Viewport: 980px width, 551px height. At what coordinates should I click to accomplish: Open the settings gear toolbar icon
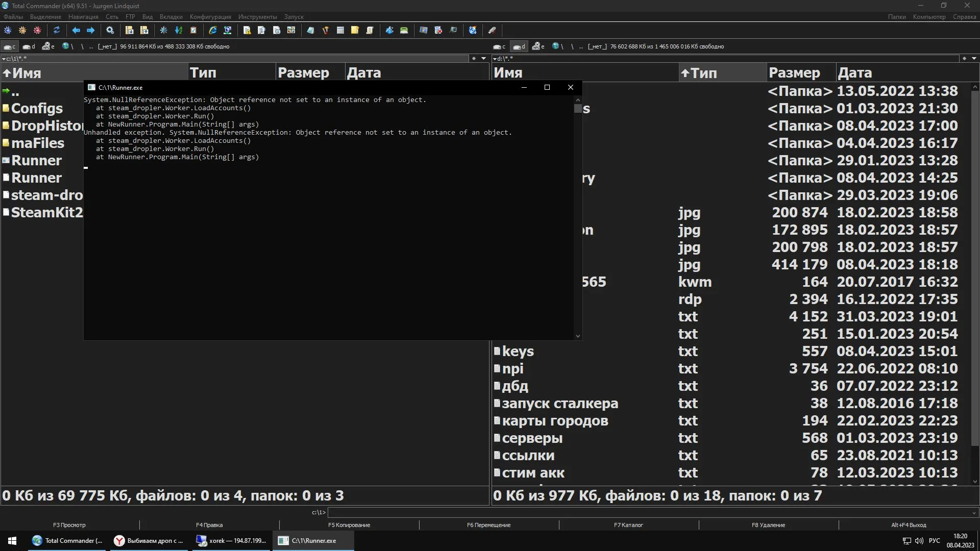click(110, 30)
